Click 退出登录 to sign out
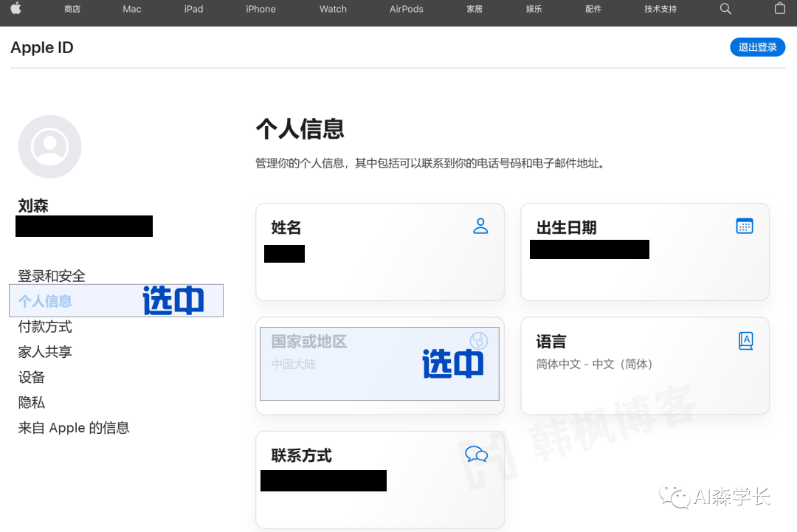Image resolution: width=797 pixels, height=532 pixels. pyautogui.click(x=757, y=46)
